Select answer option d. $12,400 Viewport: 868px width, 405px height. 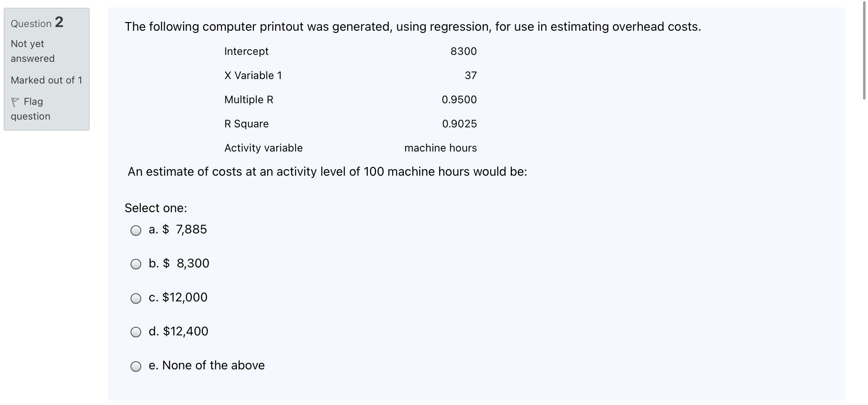(x=136, y=332)
